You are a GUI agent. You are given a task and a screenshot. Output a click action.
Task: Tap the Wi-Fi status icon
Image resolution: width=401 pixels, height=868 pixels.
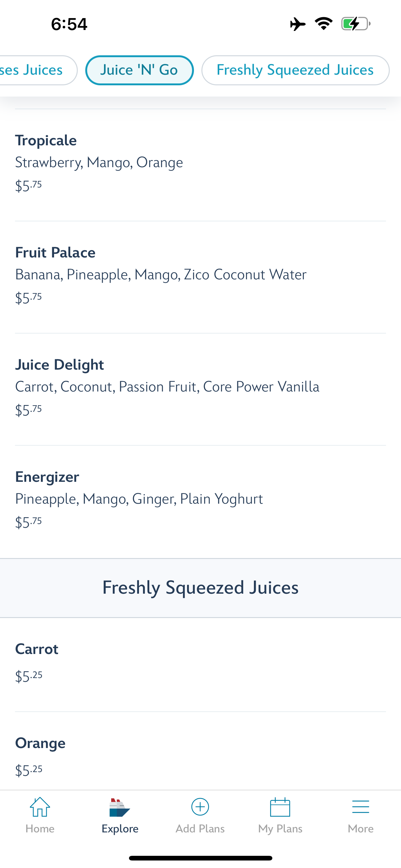324,23
